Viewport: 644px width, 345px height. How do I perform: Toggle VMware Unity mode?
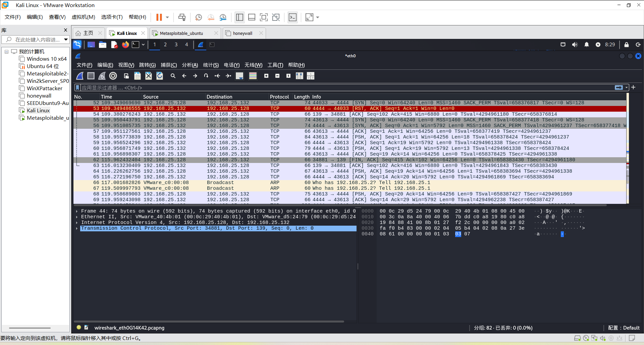pyautogui.click(x=276, y=17)
